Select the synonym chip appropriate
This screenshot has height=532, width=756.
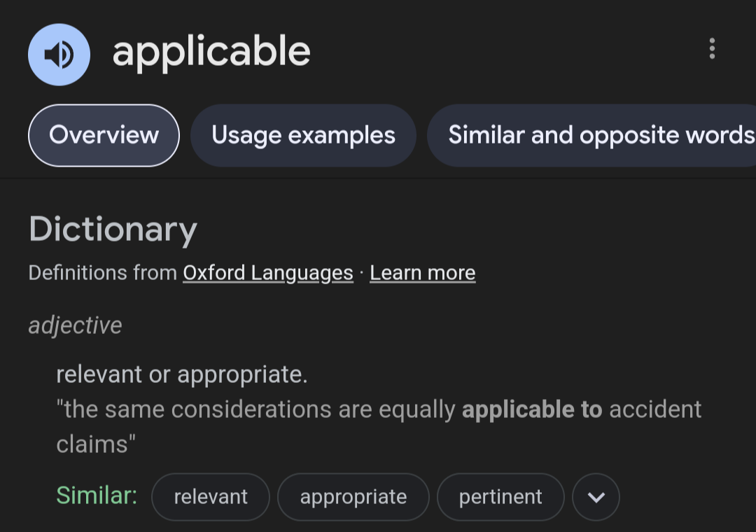tap(353, 497)
